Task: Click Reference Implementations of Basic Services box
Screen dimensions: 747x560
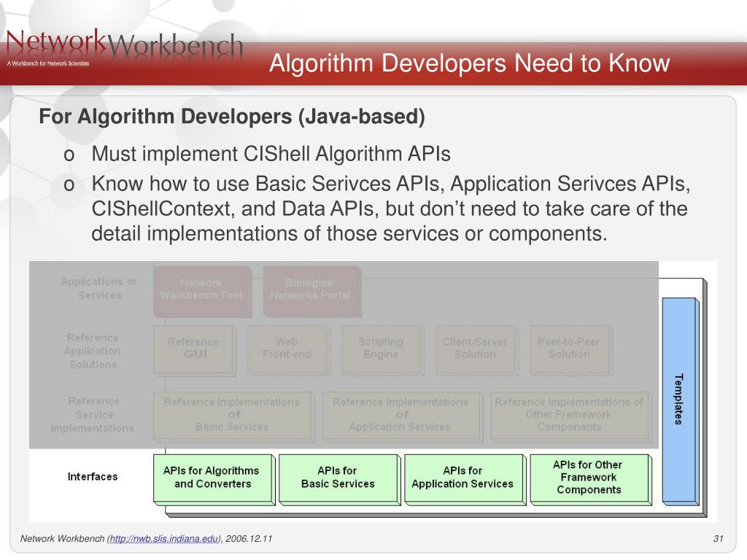Action: point(233,416)
